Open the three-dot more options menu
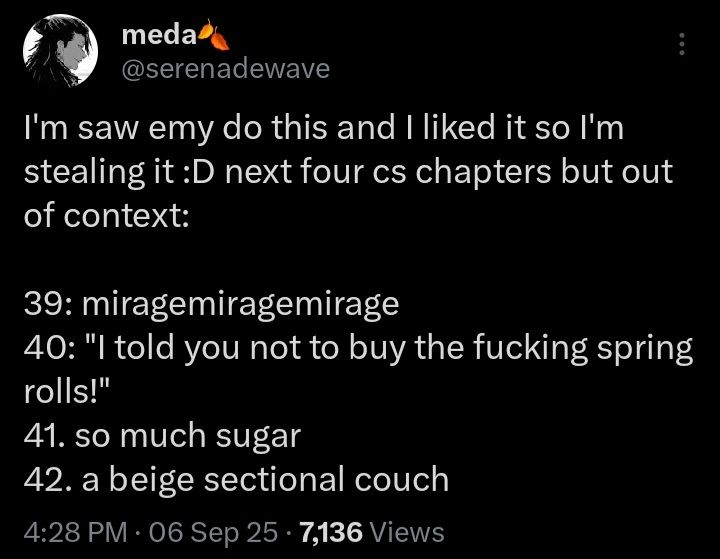This screenshot has width=720, height=559. [682, 44]
